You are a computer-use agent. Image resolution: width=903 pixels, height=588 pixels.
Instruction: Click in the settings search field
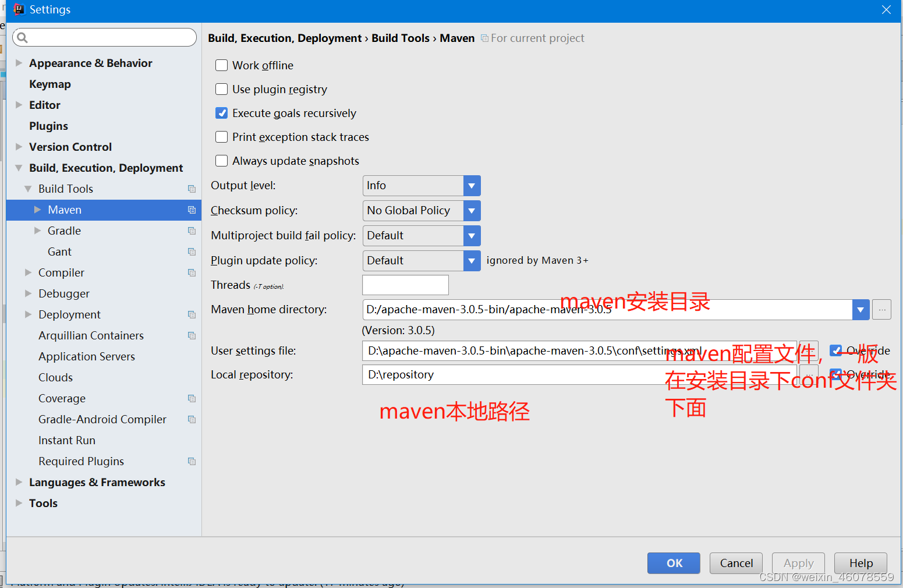pos(104,38)
